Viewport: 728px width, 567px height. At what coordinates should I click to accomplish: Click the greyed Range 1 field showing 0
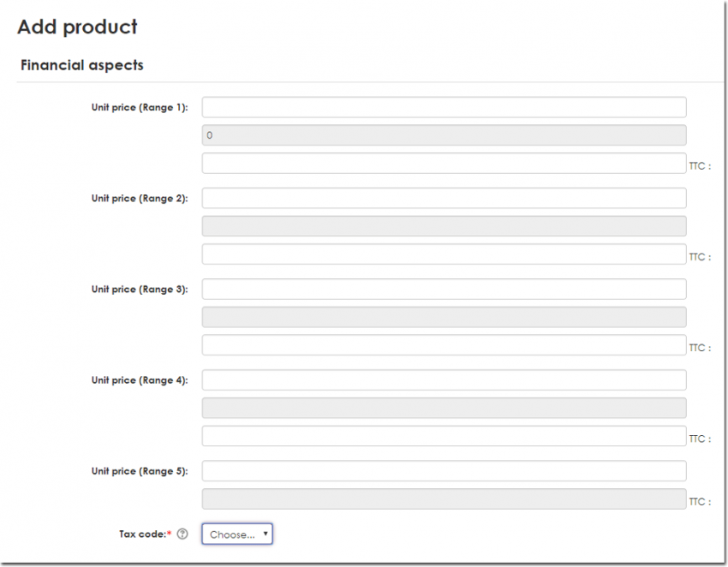coord(444,135)
